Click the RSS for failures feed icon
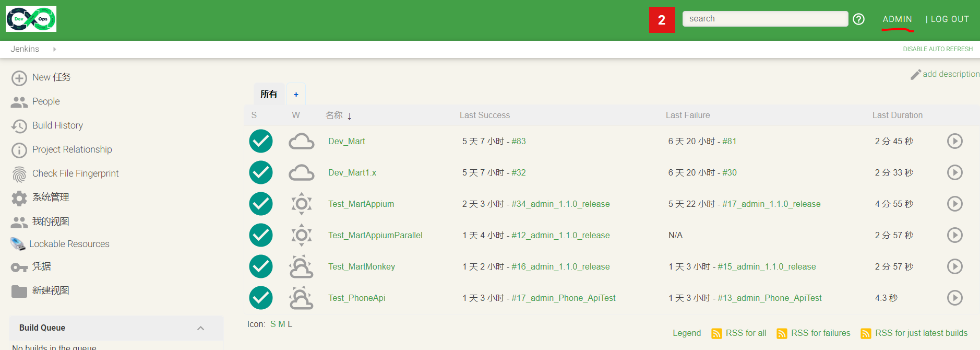The width and height of the screenshot is (980, 350). click(x=782, y=333)
